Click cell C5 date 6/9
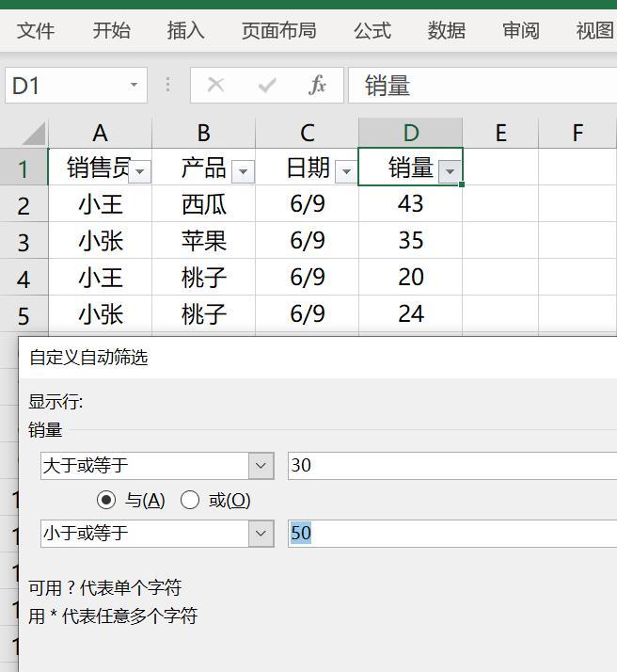 click(x=307, y=314)
